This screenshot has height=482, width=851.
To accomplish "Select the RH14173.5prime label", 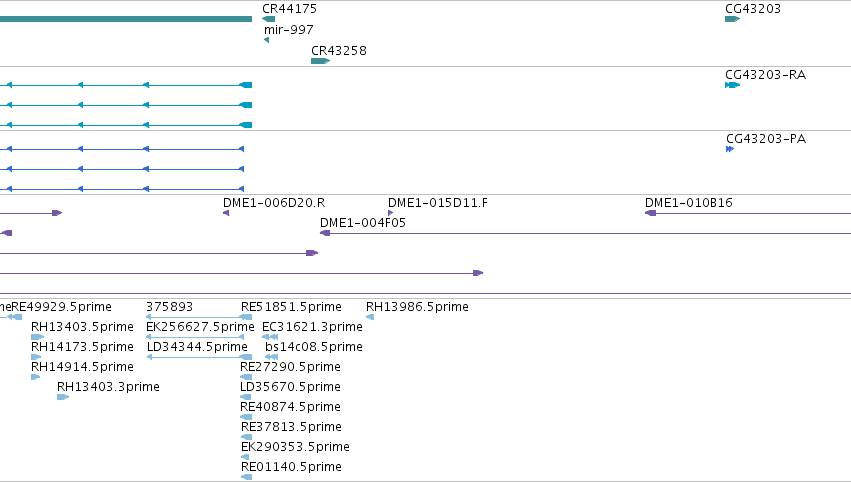I will (x=82, y=347).
